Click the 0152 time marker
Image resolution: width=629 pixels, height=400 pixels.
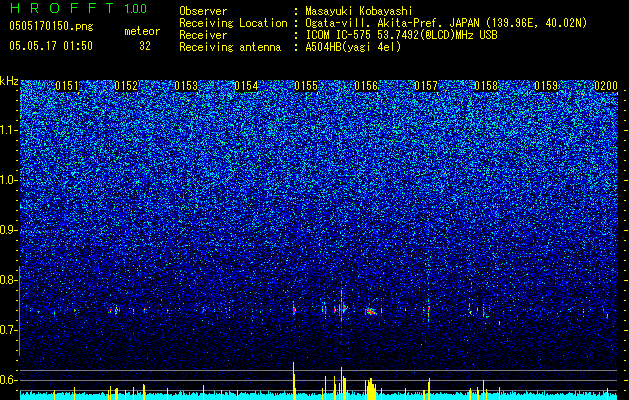(x=126, y=86)
